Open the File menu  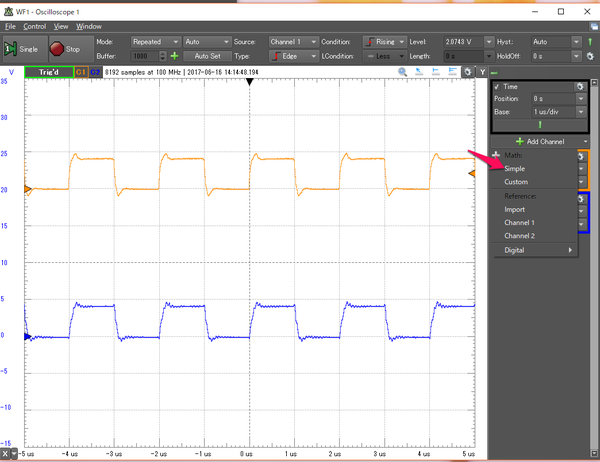tap(10, 26)
